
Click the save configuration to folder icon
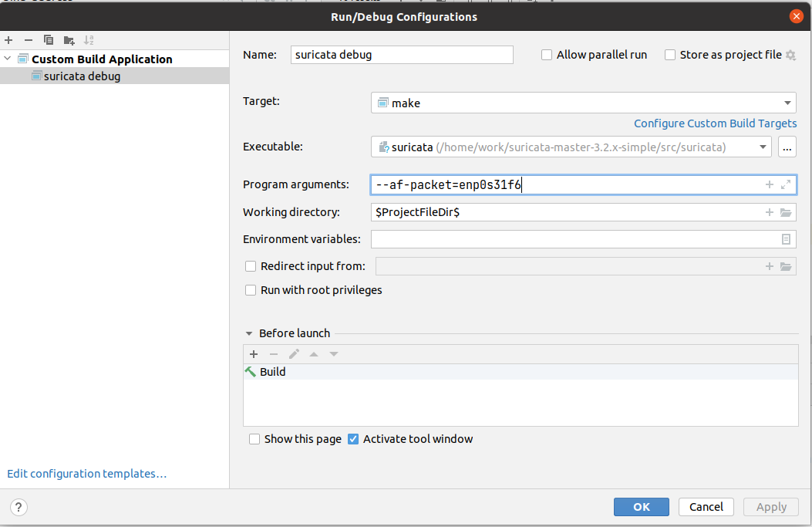click(69, 40)
